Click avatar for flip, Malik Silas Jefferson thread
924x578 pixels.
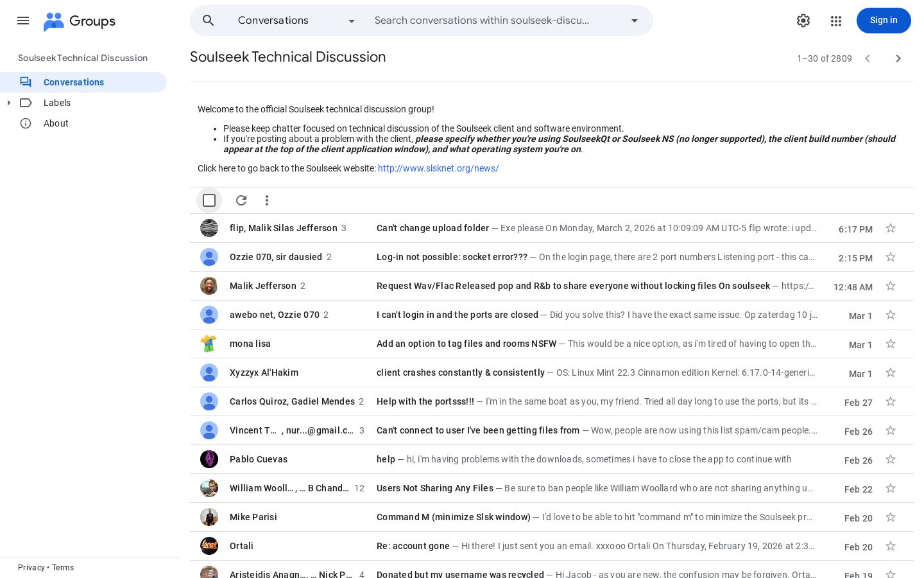pos(209,228)
